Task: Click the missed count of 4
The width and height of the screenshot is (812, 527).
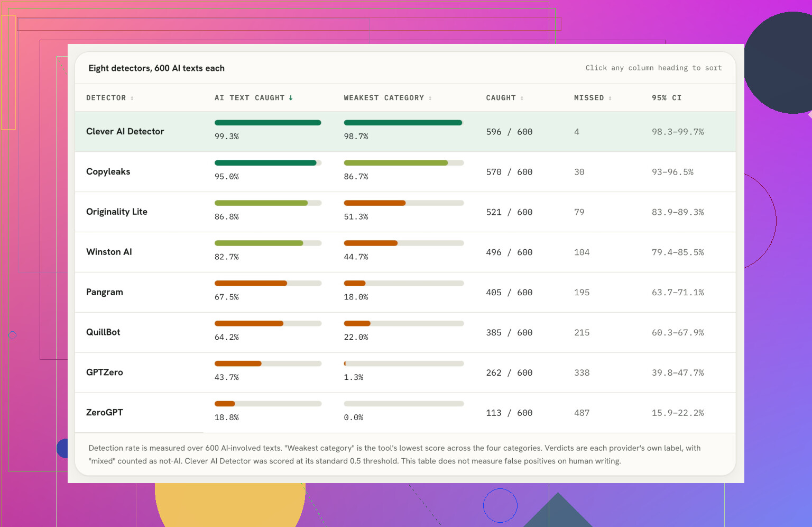Action: coord(577,132)
